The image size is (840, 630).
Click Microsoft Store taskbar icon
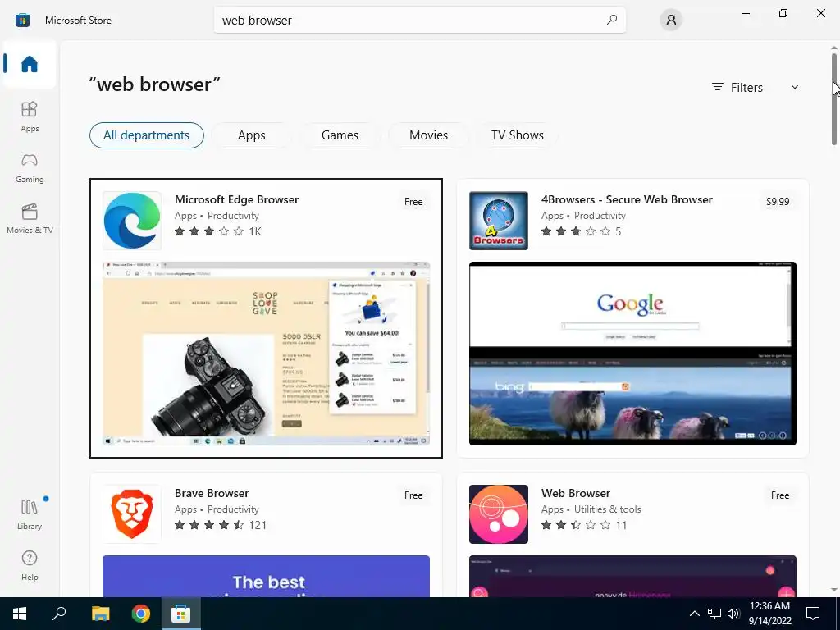[181, 614]
